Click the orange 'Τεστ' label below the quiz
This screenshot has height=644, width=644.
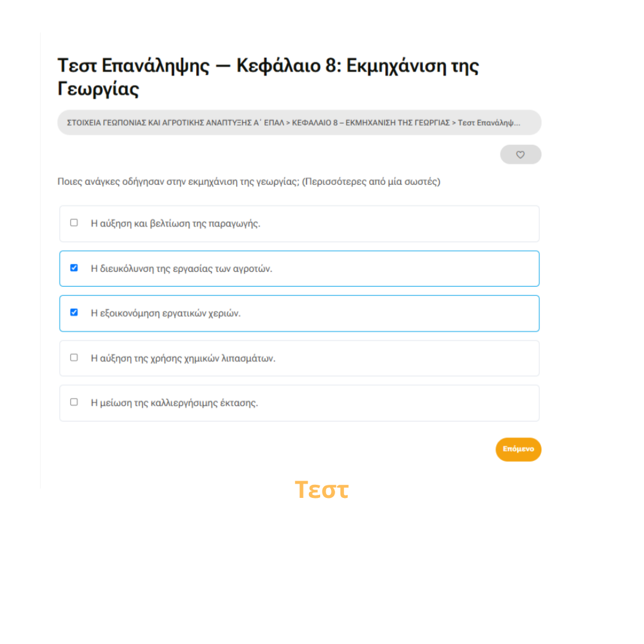pyautogui.click(x=321, y=490)
